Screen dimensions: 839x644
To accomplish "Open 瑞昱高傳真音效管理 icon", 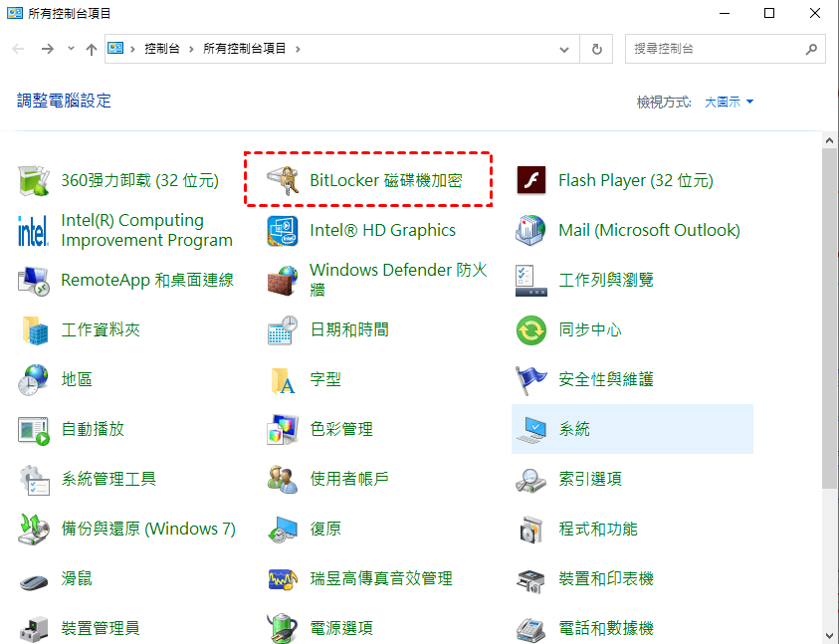I will (283, 579).
